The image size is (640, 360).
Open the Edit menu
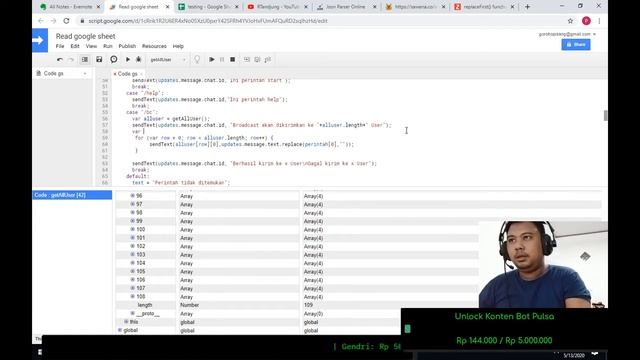pyautogui.click(x=75, y=46)
